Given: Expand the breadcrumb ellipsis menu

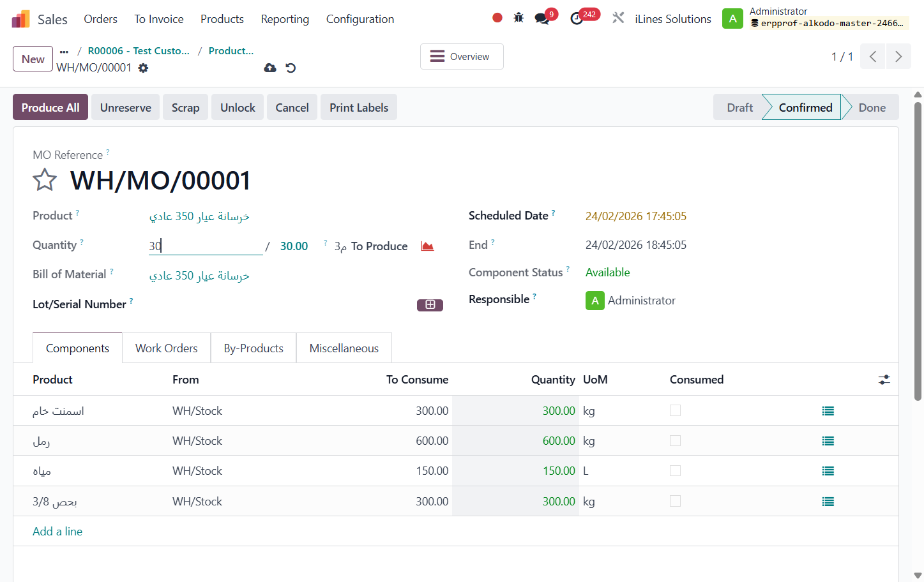Looking at the screenshot, I should coord(64,51).
